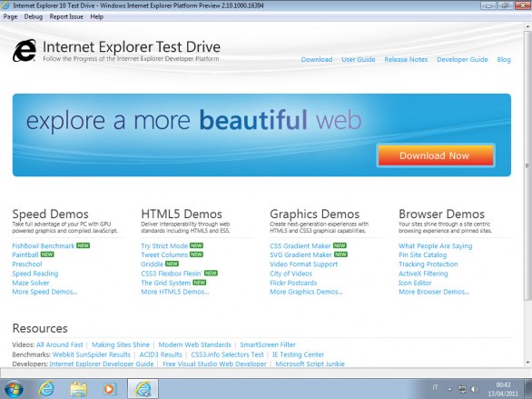Open Pin Site Catalog link
The image size is (532, 399).
423,254
